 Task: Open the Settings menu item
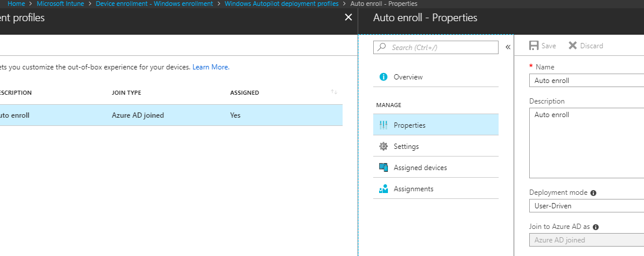coord(436,147)
